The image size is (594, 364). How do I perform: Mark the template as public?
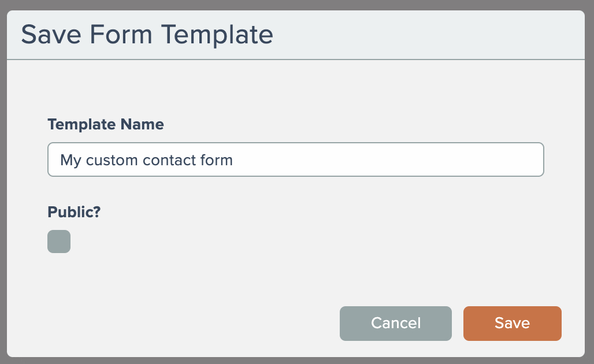[59, 242]
